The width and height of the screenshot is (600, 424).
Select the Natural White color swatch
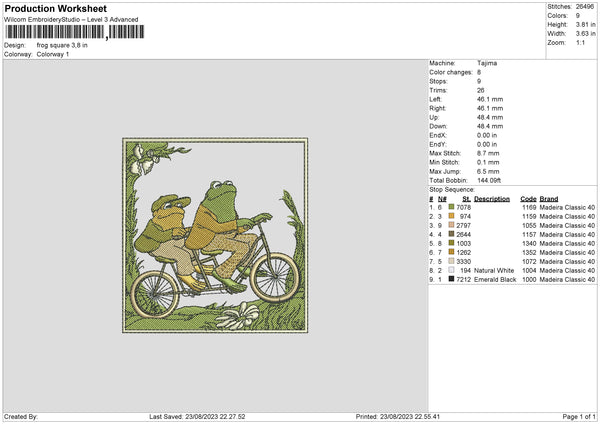pyautogui.click(x=452, y=270)
